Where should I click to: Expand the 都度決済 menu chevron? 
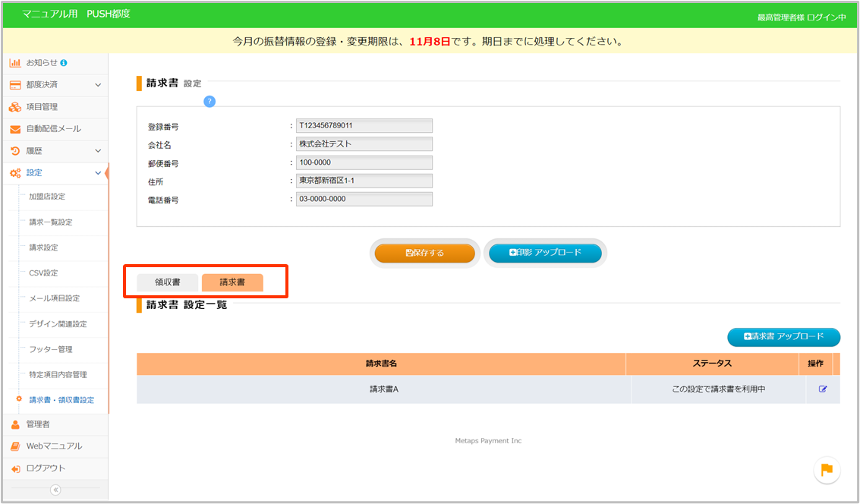tap(98, 85)
